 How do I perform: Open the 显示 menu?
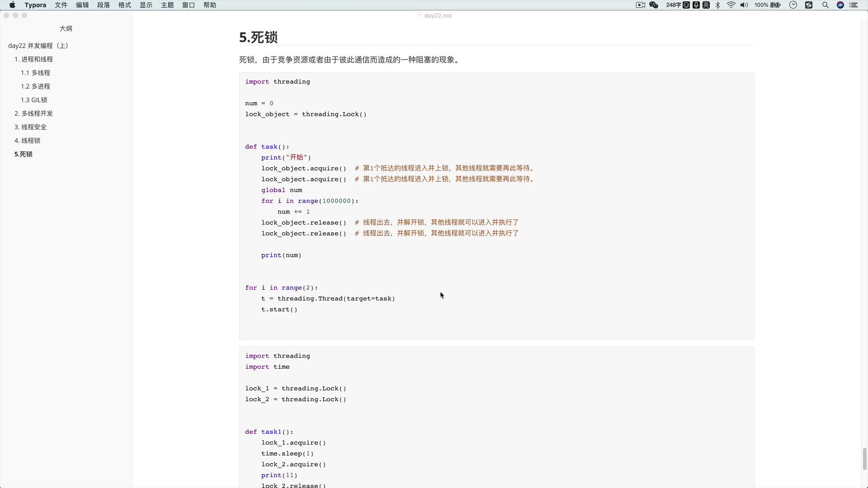click(146, 5)
